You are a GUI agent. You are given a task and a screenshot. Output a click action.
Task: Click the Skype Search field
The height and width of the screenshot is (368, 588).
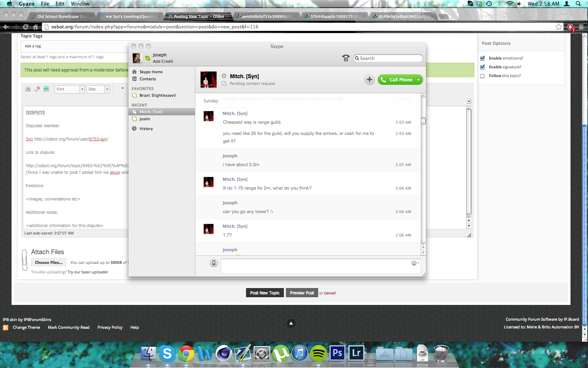coord(388,58)
